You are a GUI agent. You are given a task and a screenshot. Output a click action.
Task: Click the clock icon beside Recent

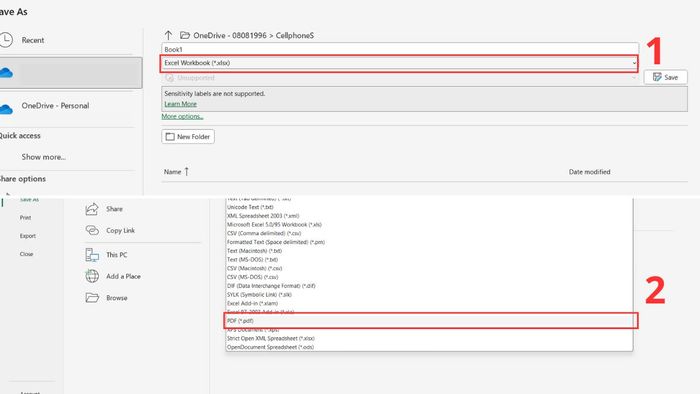[x=6, y=40]
